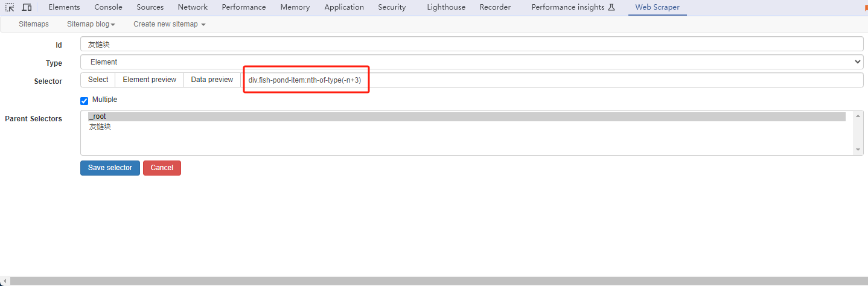Expand the Create new sitemap dropdown
868x286 pixels.
pyautogui.click(x=170, y=24)
